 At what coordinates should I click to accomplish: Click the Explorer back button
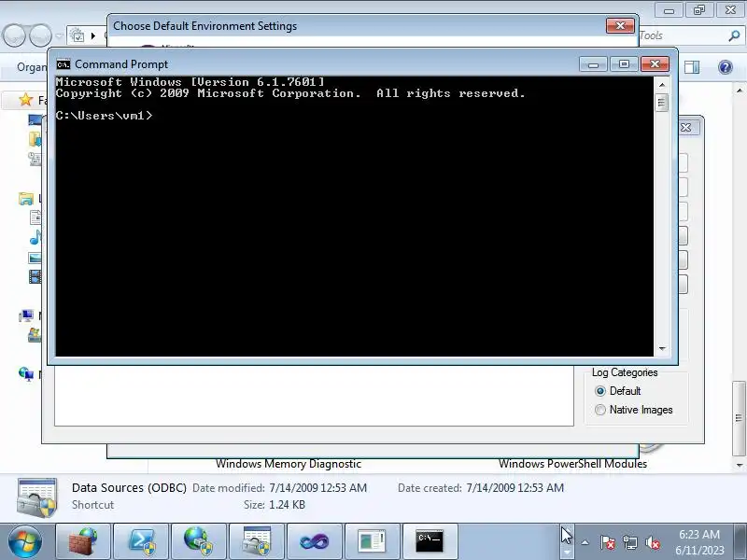14,35
